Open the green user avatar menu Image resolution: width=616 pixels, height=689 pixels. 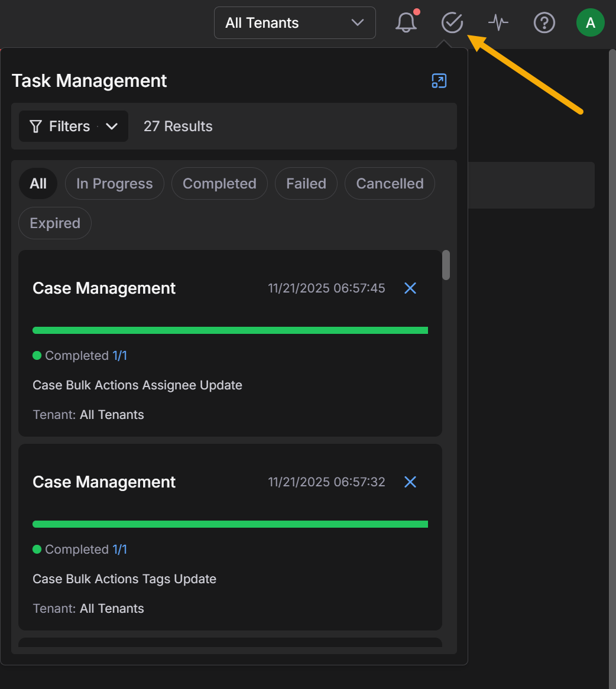point(590,23)
